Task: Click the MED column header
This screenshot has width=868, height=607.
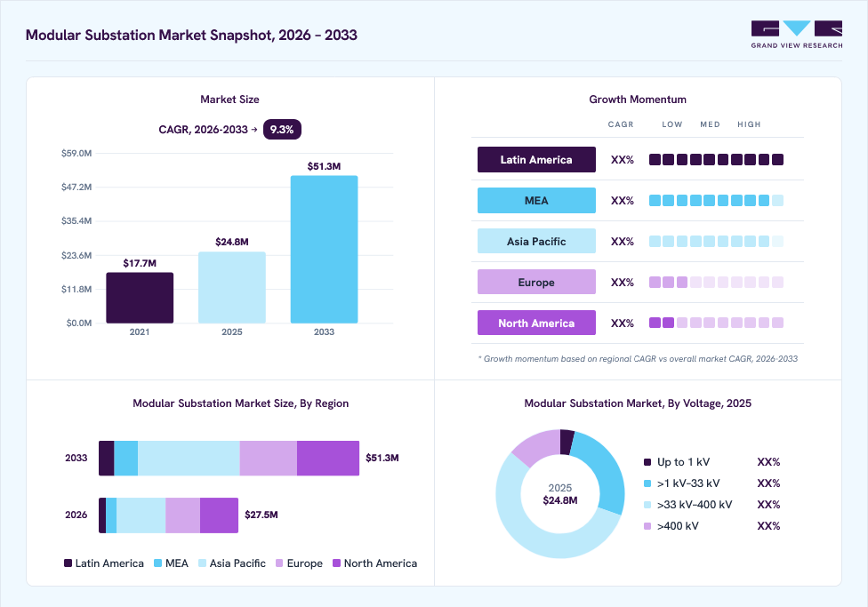Action: point(711,124)
